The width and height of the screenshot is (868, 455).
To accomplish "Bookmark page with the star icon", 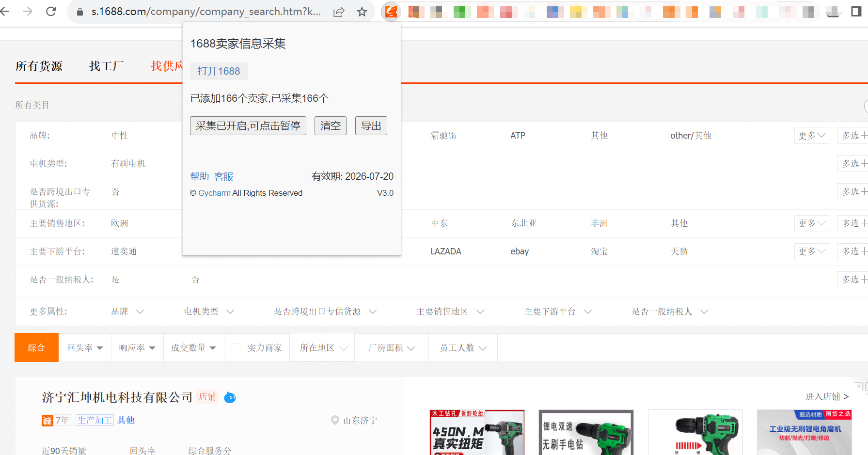I will 362,12.
